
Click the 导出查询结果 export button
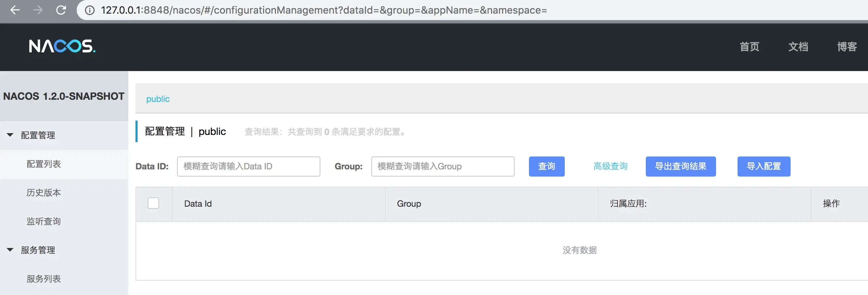click(681, 166)
